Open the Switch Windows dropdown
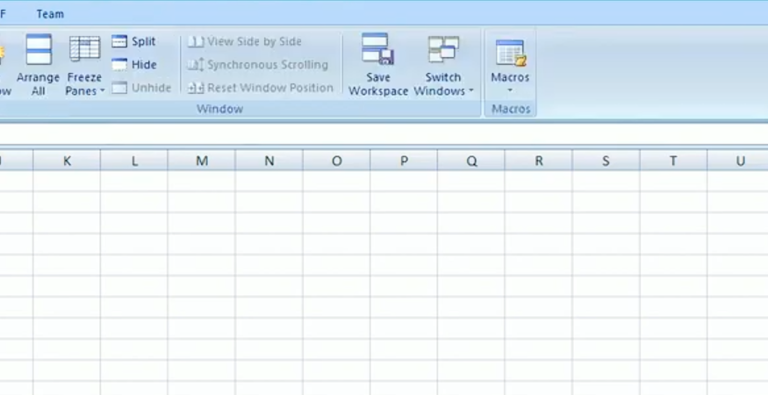This screenshot has height=395, width=768. [x=444, y=64]
